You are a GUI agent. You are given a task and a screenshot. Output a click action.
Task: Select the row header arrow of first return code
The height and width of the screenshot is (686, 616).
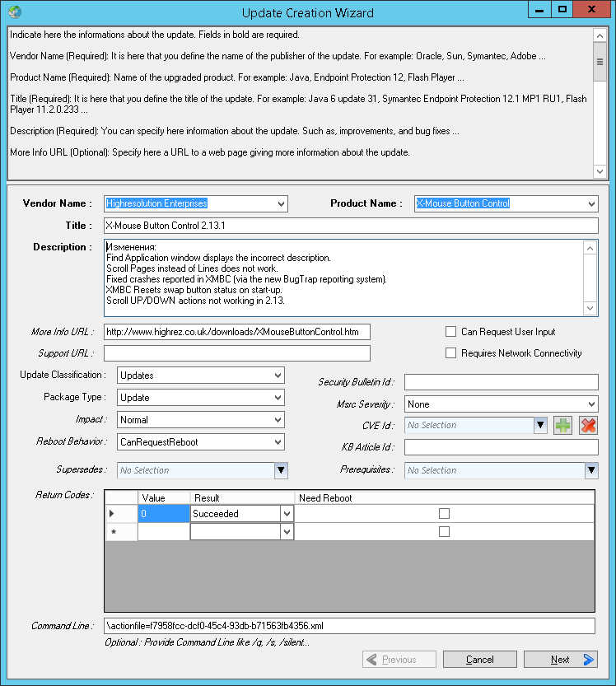coord(121,514)
